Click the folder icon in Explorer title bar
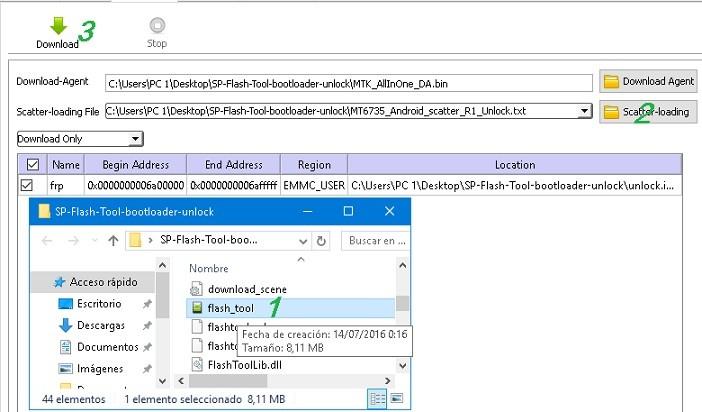 coord(44,211)
